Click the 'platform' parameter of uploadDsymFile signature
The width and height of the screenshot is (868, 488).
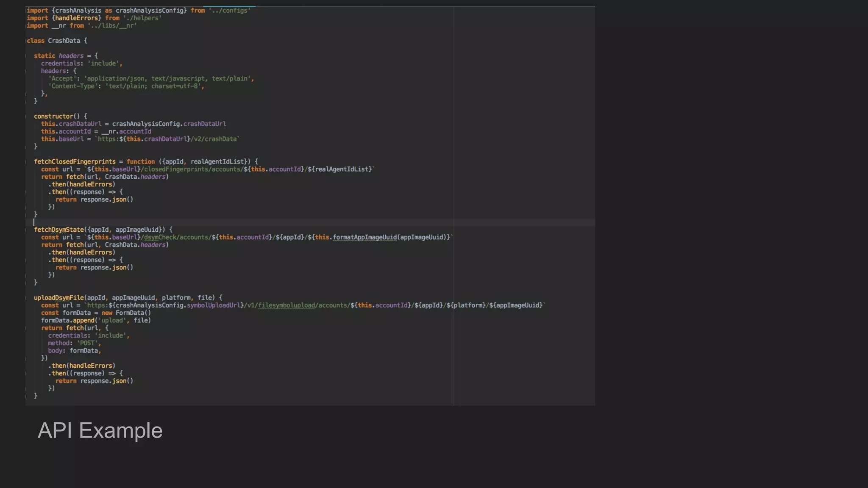coord(176,298)
